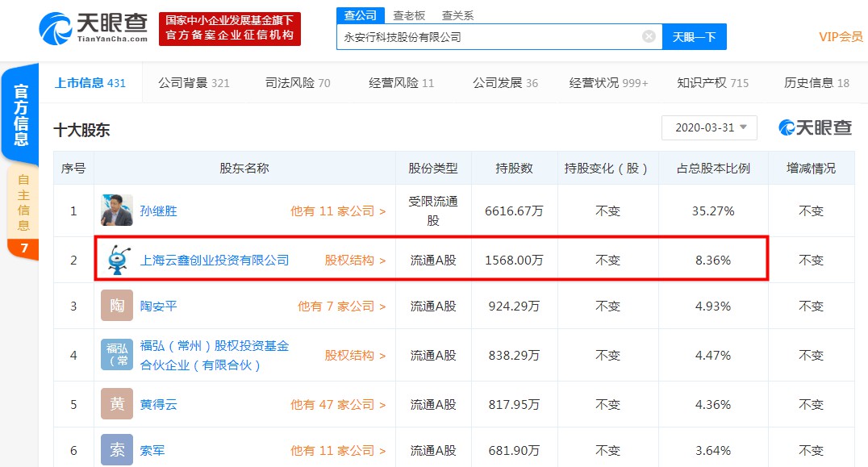Select the 4.47% ratio cell

click(713, 355)
